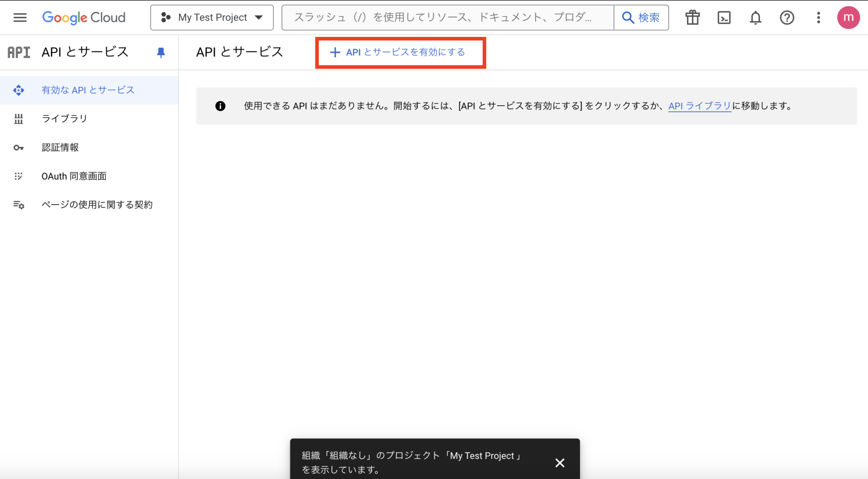Open OAuth 同意画面 page

point(74,176)
